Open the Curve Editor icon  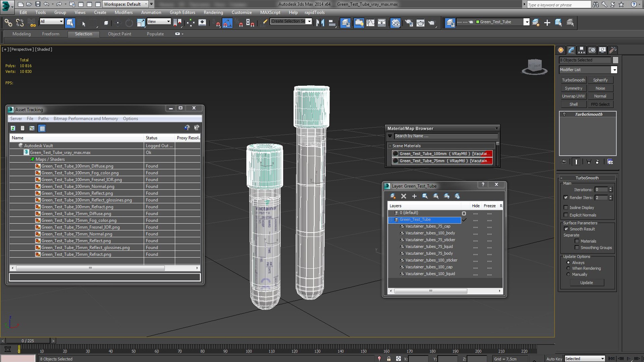coord(370,23)
